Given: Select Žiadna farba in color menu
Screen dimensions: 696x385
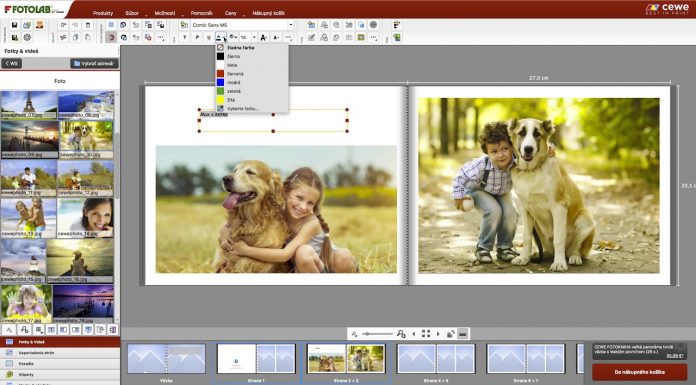Looking at the screenshot, I should (x=252, y=48).
